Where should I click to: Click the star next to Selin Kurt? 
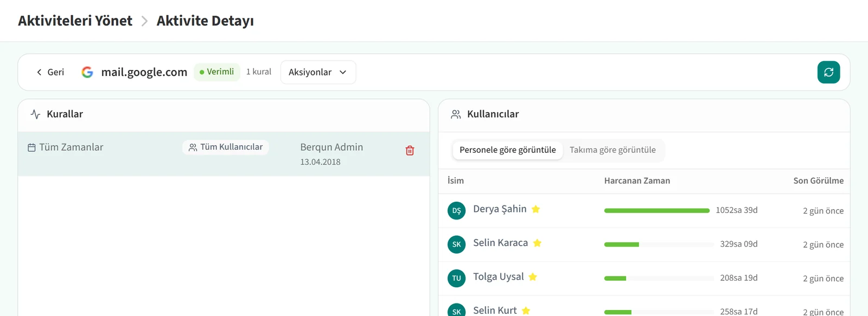tap(526, 311)
